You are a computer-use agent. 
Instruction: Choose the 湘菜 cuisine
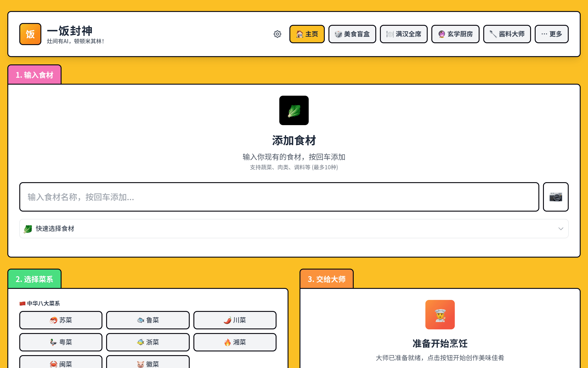click(235, 342)
